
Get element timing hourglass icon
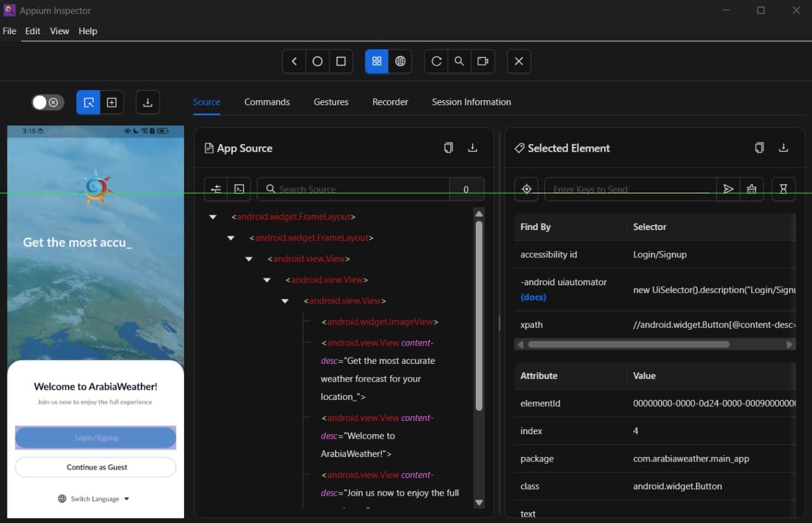[x=783, y=189]
